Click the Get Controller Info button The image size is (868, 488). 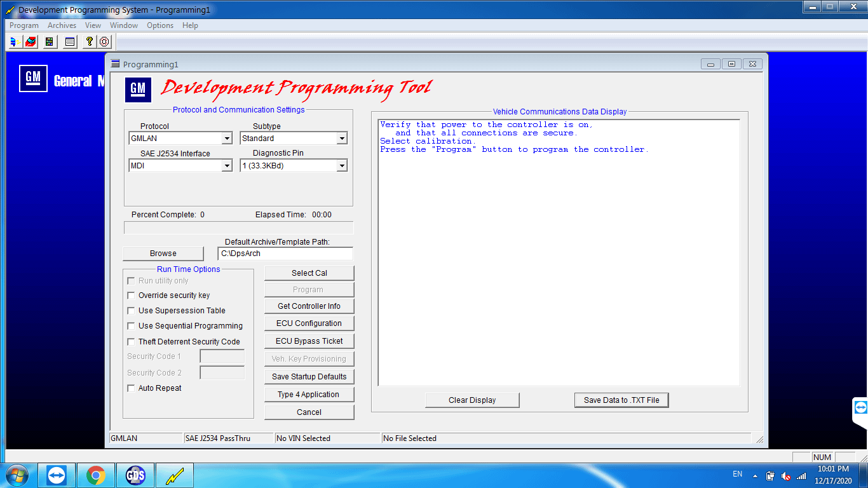[x=309, y=306]
